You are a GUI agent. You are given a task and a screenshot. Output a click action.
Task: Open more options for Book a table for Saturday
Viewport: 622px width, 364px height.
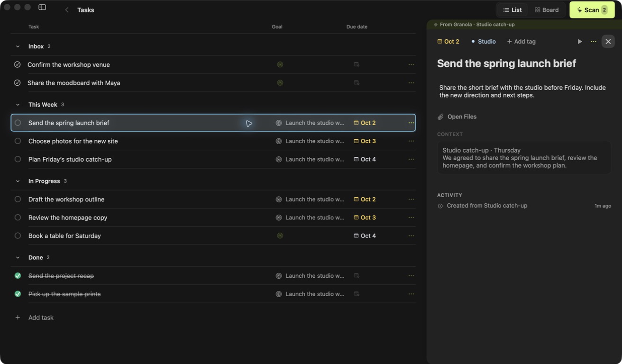pos(411,236)
